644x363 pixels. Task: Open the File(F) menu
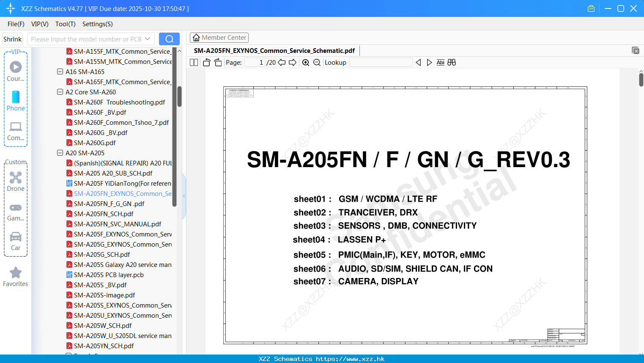point(16,24)
